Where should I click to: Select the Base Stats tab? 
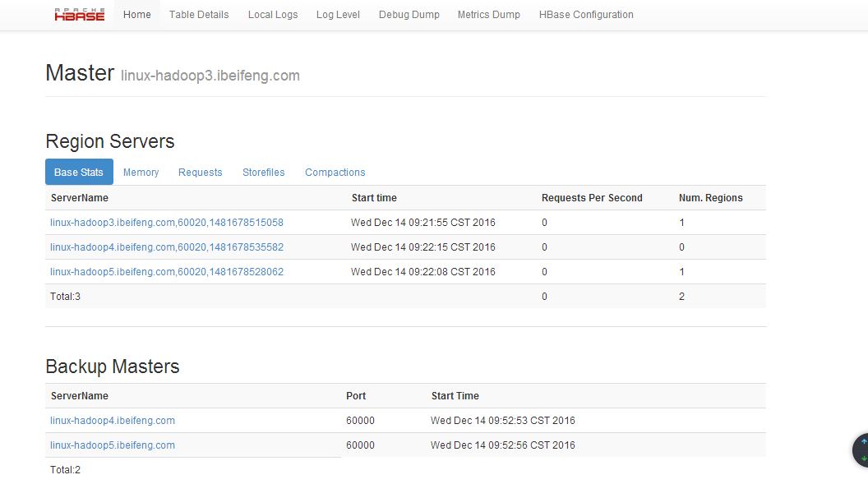79,172
